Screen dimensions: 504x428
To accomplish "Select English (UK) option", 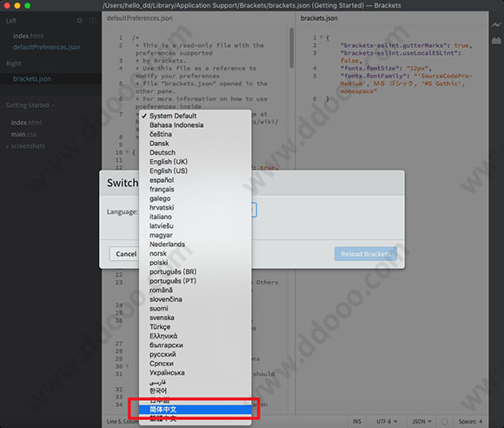I will tap(196, 162).
